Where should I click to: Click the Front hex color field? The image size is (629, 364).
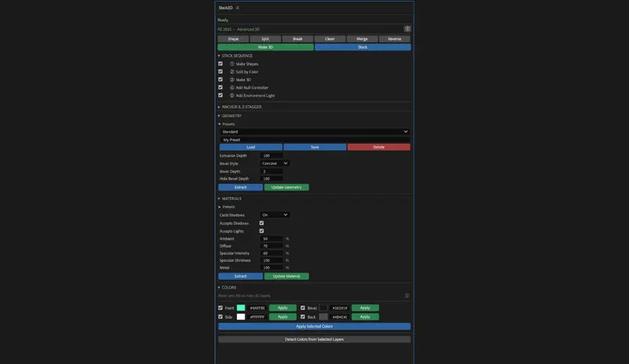click(257, 308)
